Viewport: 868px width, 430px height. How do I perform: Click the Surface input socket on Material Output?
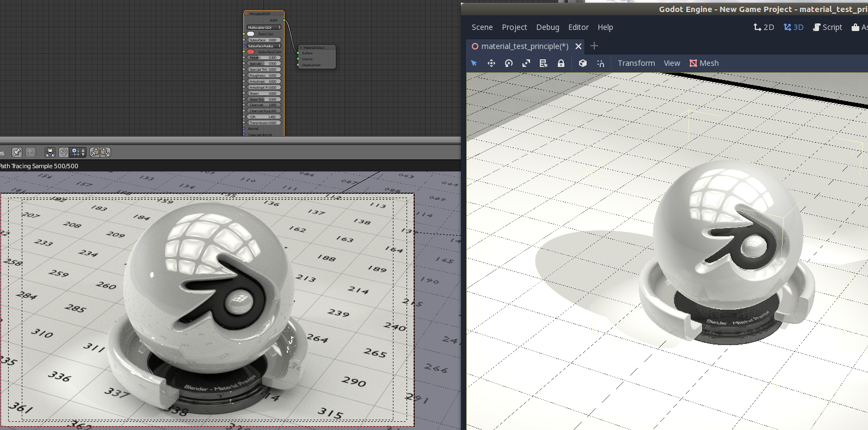298,53
